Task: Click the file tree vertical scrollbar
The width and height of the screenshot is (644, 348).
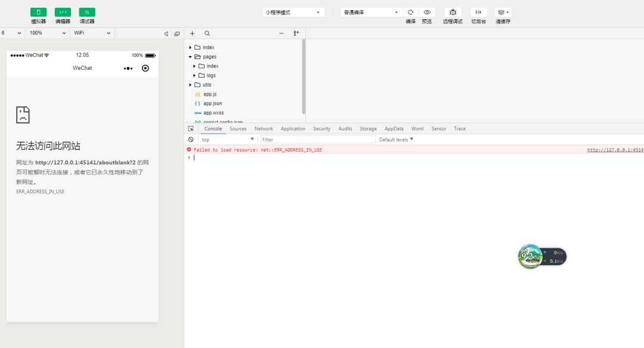Action: click(x=304, y=76)
